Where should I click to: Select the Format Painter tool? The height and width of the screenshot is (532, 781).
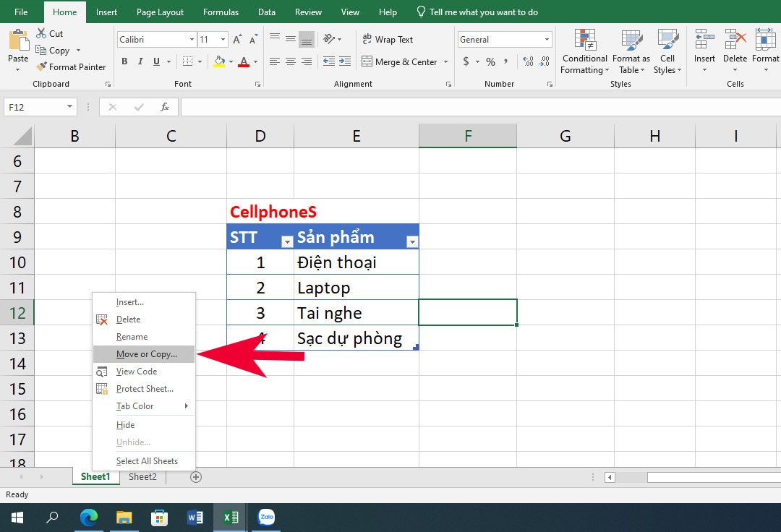point(70,66)
